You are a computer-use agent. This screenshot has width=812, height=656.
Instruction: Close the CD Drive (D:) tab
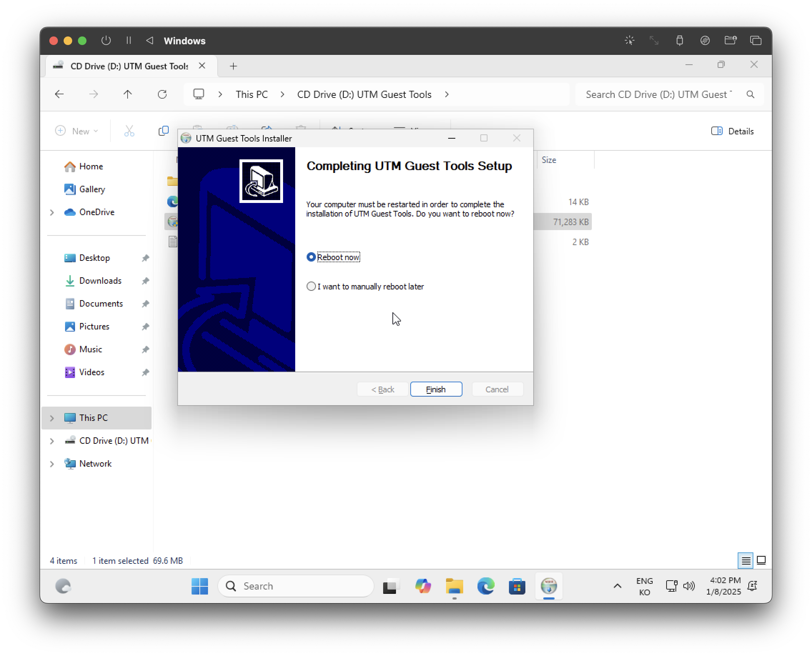202,66
